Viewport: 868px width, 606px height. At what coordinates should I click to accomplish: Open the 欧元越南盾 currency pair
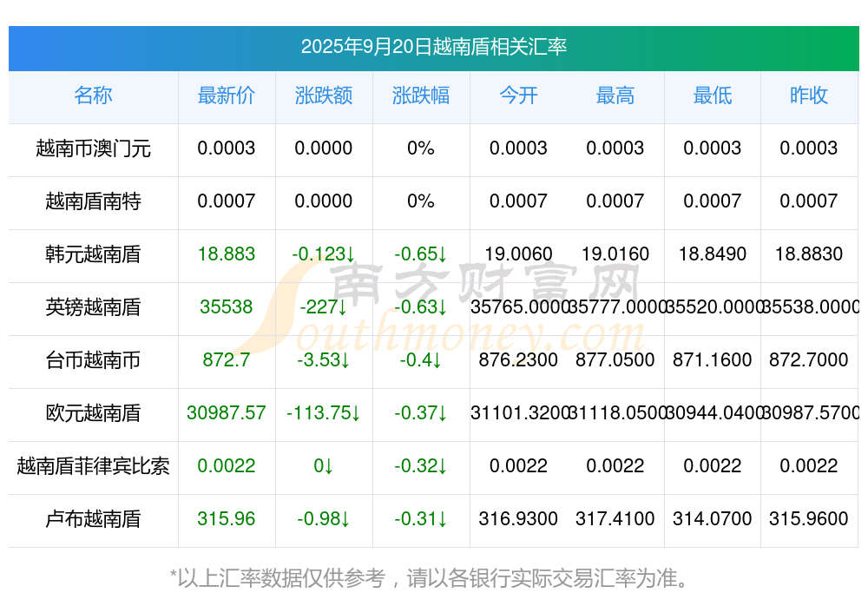[93, 413]
